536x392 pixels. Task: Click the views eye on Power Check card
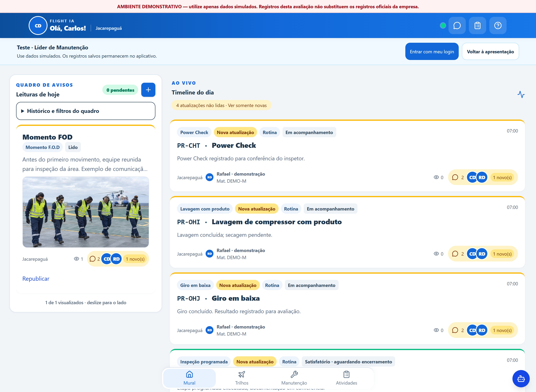point(438,178)
